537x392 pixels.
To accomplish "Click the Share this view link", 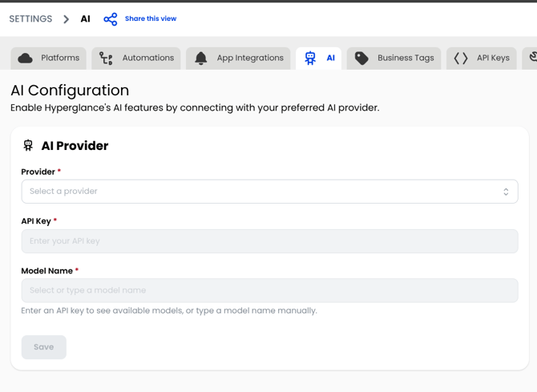I will click(x=151, y=18).
